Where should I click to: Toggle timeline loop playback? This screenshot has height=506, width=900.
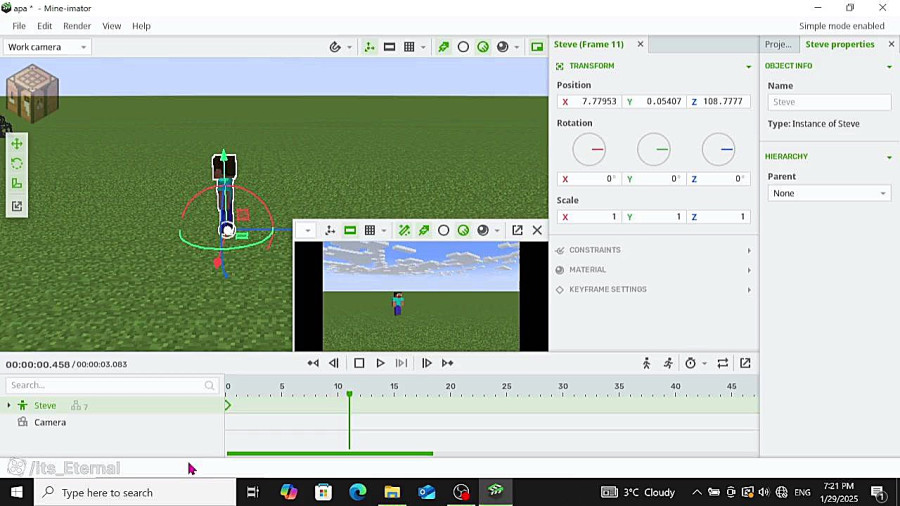[x=723, y=363]
